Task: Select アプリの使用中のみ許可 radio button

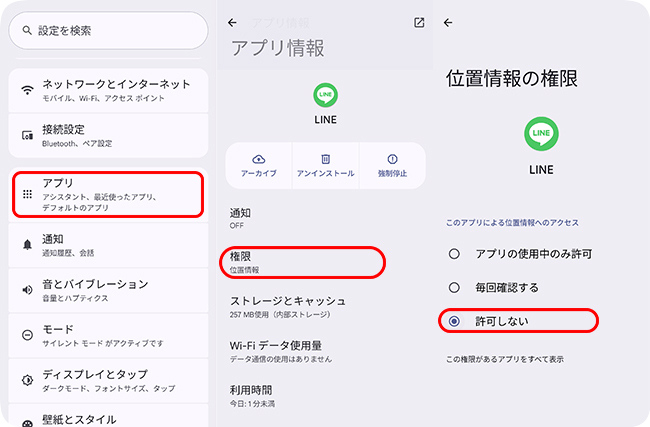Action: pos(454,253)
